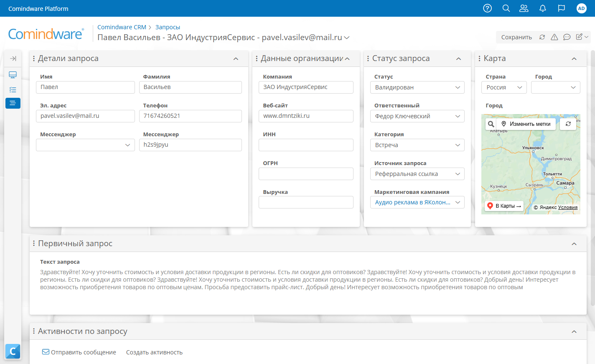Click drag handle dots of Статус запроса
The image size is (595, 364).
[x=368, y=59]
